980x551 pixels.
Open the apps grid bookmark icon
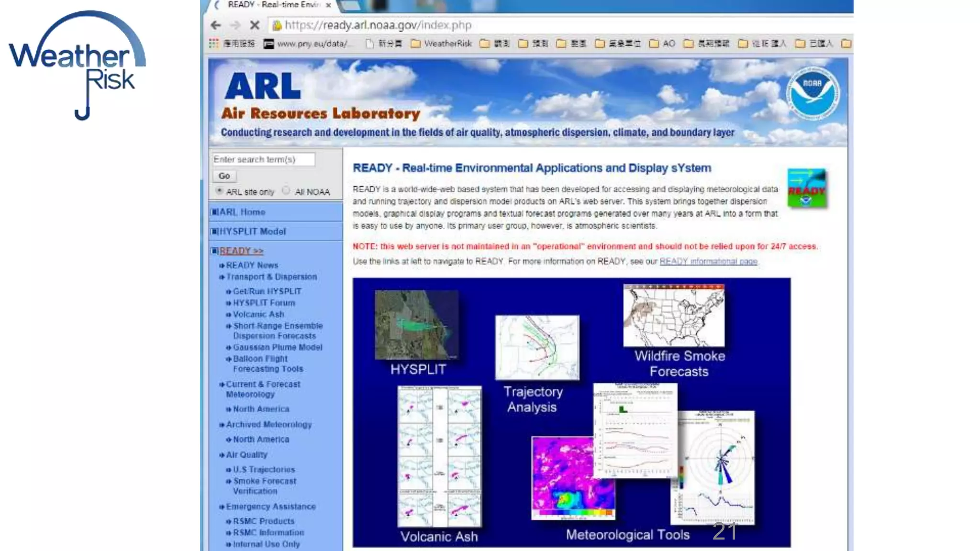click(x=214, y=44)
